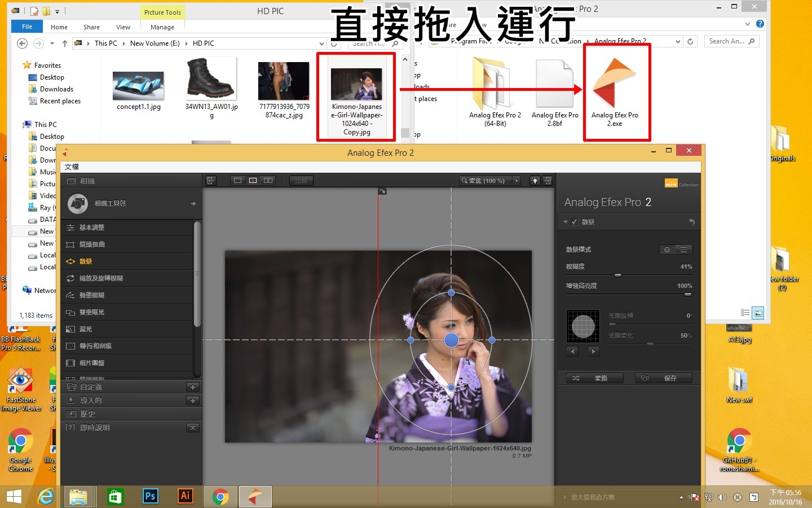Open the Manage tab under Picture Tools
812x508 pixels.
[162, 27]
